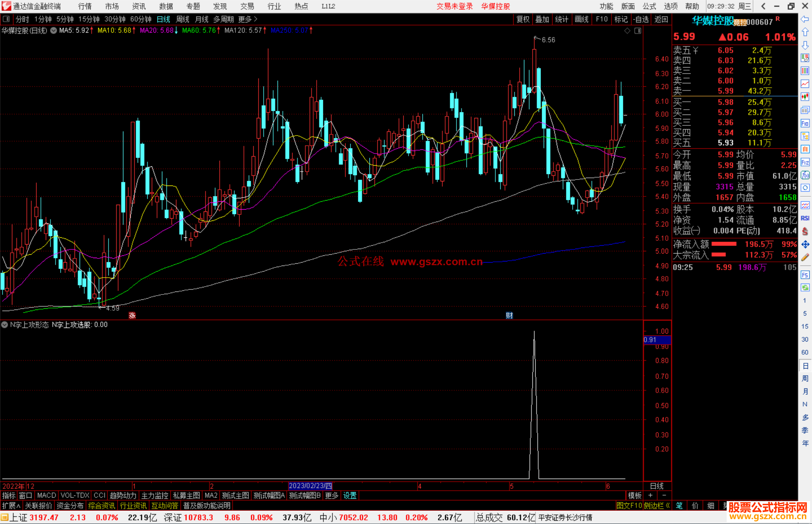This screenshot has height=524, width=812.
Task: Open the 模板 template dropdown
Action: [635, 495]
